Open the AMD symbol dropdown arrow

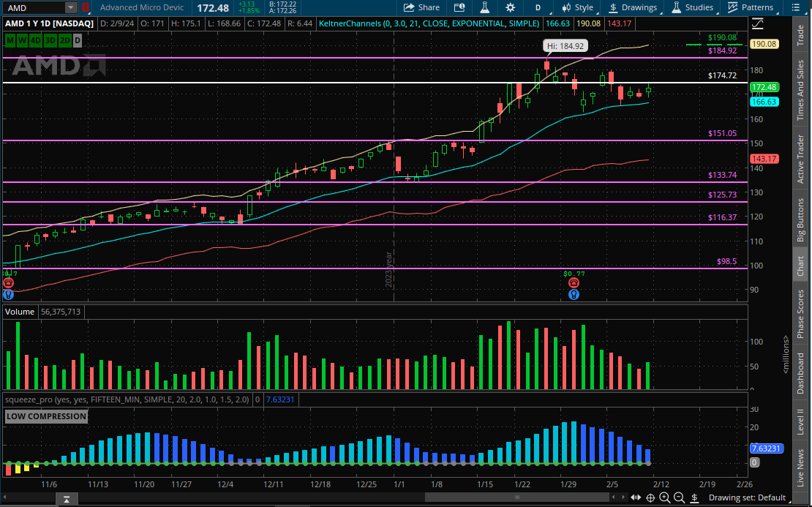click(71, 7)
